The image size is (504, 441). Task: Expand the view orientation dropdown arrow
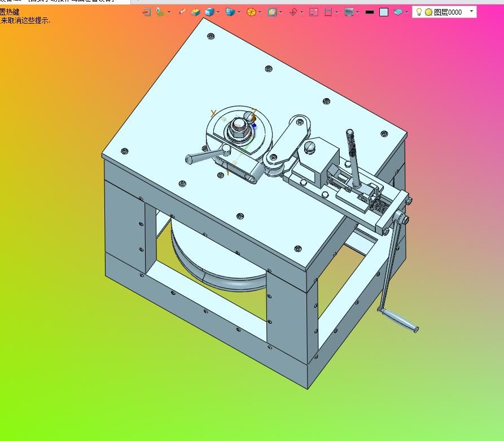click(x=239, y=12)
